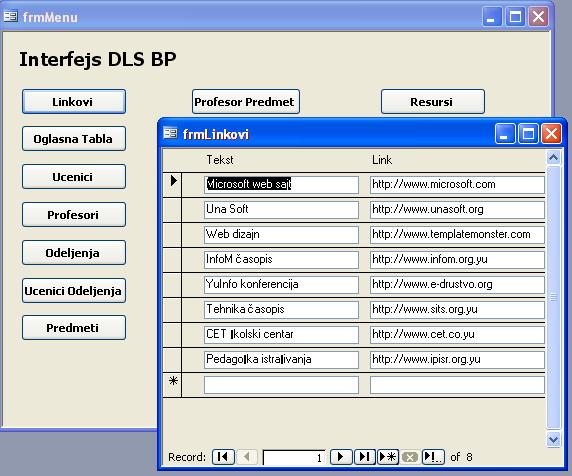Click the Odeljenja button
572x476 pixels.
(74, 253)
